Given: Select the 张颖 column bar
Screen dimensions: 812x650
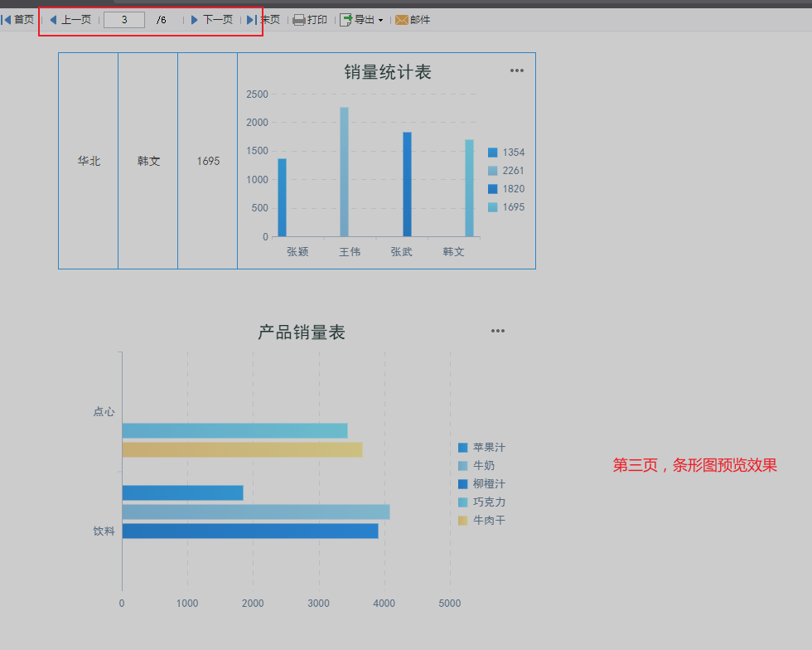Looking at the screenshot, I should pos(283,197).
